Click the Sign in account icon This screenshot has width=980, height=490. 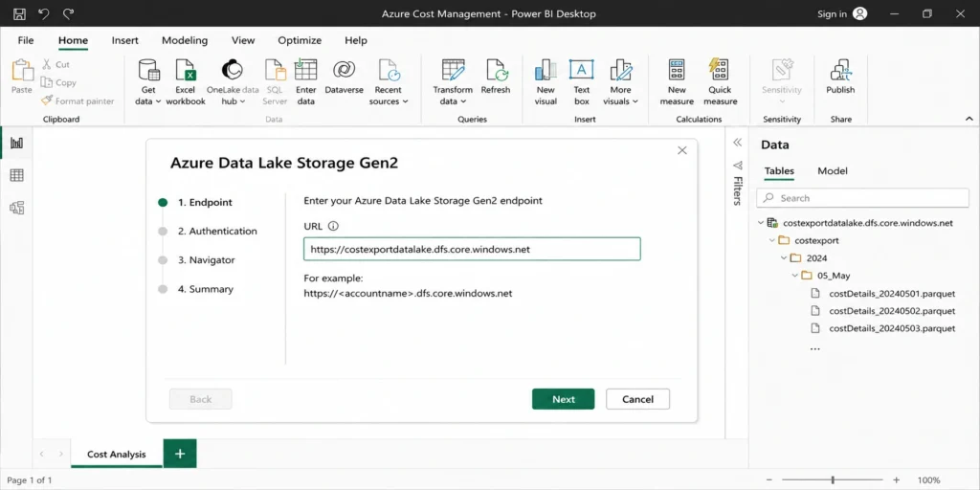coord(860,13)
